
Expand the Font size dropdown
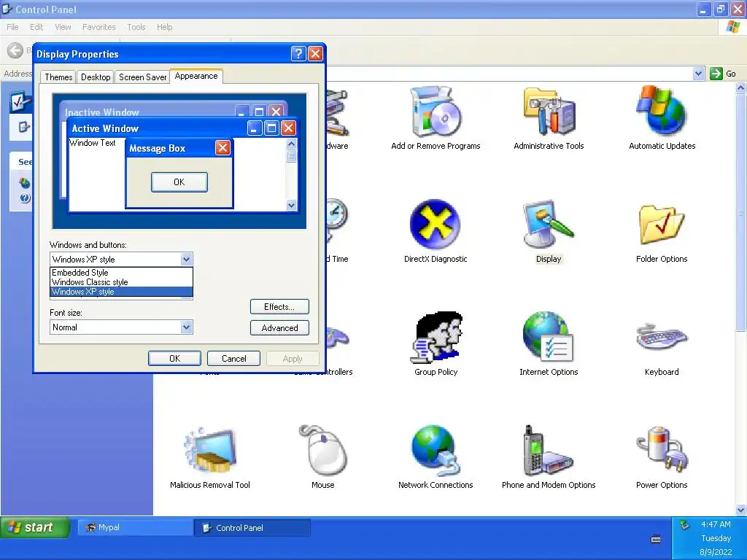coord(186,327)
